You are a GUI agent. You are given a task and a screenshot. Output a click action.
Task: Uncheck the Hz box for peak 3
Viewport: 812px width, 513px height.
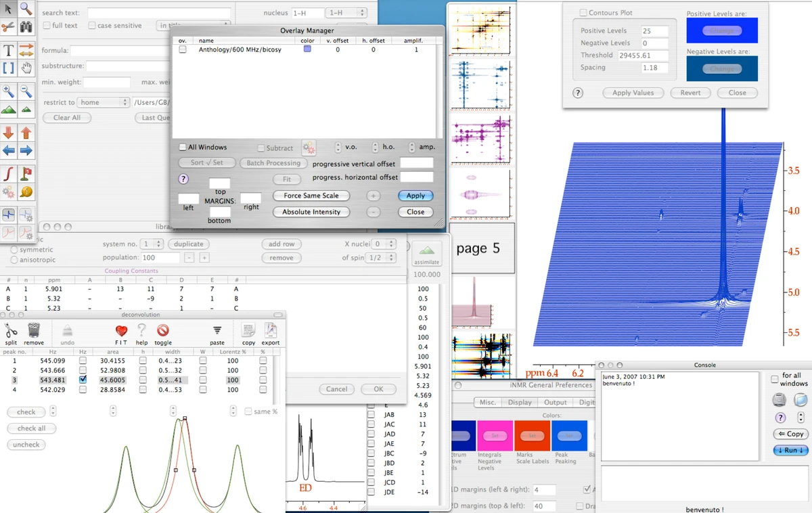83,380
